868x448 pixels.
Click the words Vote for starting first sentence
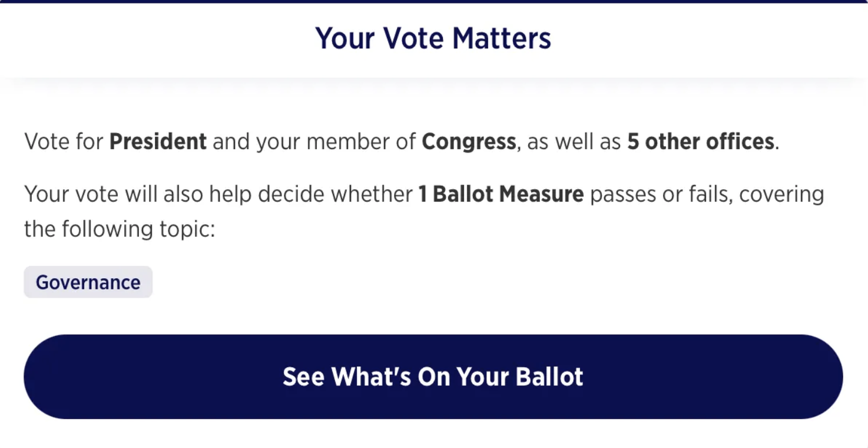coord(64,142)
